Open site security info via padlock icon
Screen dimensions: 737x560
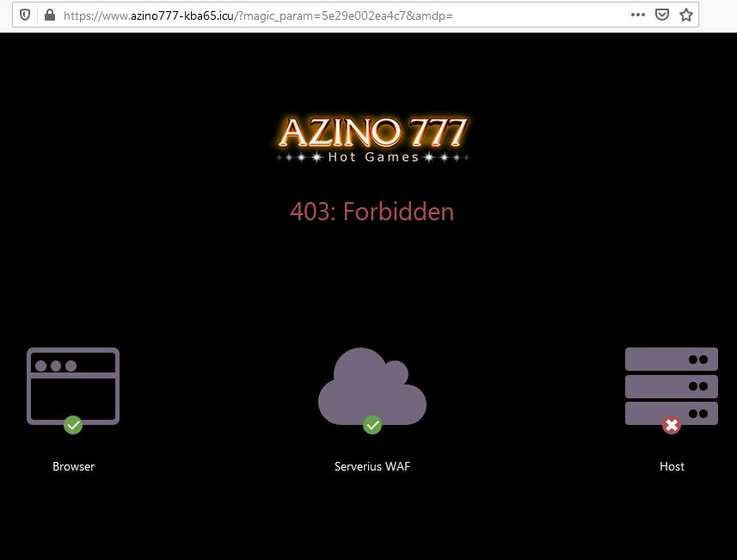(49, 15)
